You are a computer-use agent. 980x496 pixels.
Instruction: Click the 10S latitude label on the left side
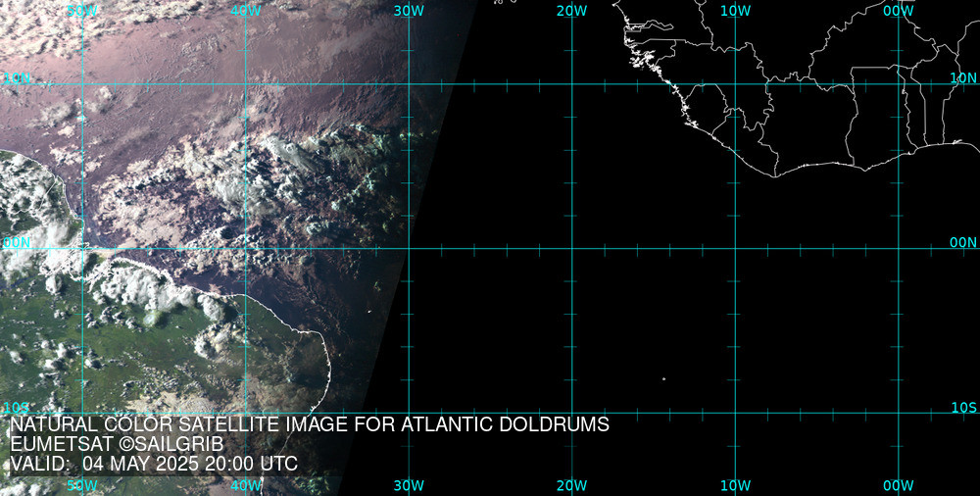(17, 408)
